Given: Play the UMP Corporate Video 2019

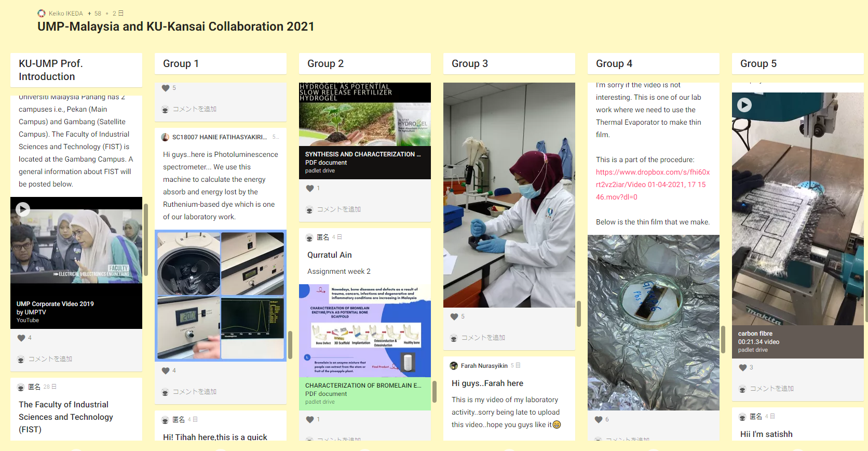Looking at the screenshot, I should 23,209.
